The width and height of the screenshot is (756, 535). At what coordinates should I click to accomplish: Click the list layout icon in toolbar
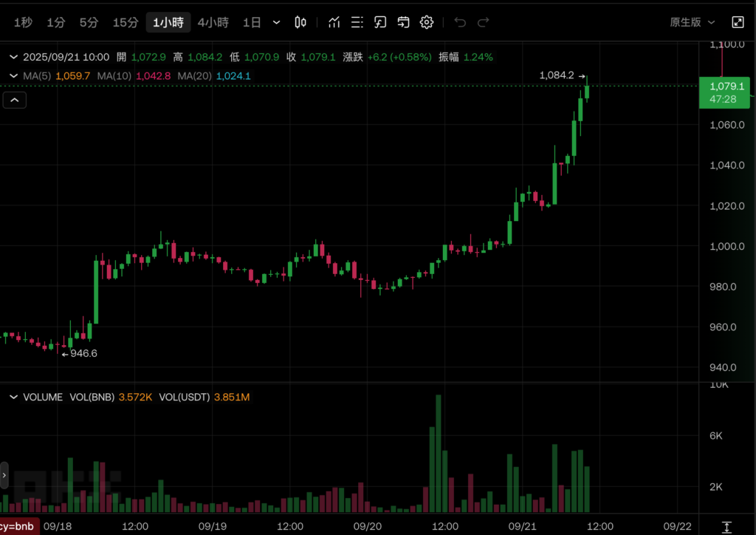point(357,22)
